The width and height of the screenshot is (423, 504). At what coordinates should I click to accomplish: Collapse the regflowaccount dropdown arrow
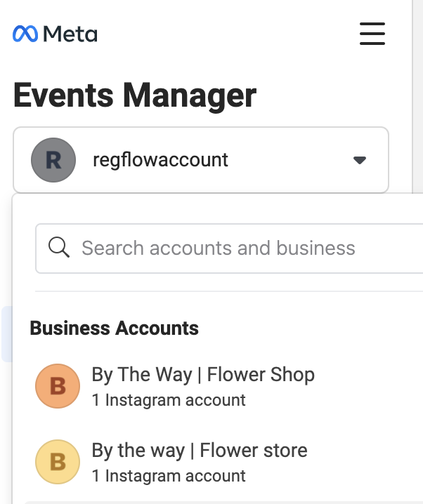[359, 160]
